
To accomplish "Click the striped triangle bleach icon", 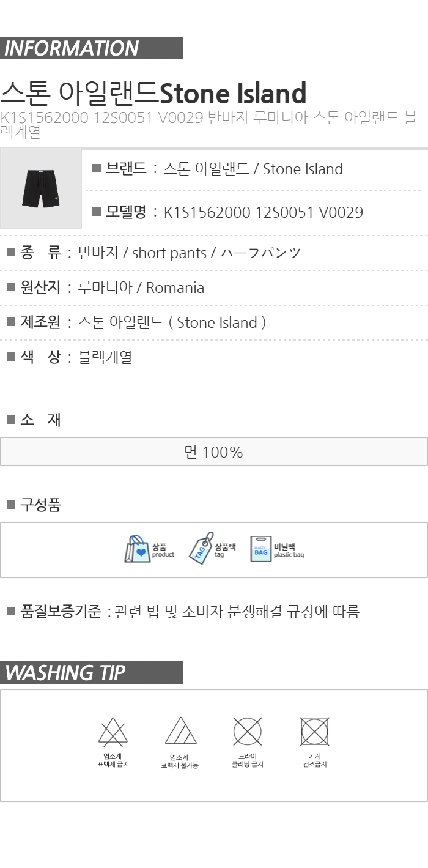I will tap(180, 731).
